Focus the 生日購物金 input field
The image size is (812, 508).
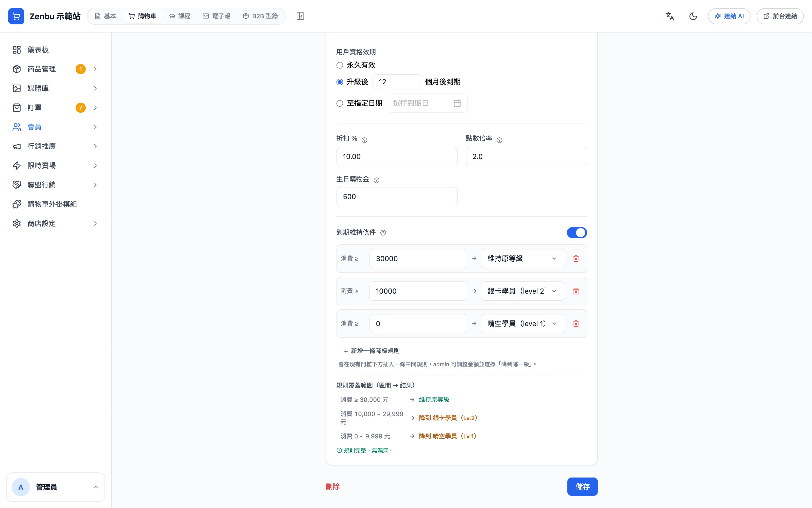[x=397, y=197]
